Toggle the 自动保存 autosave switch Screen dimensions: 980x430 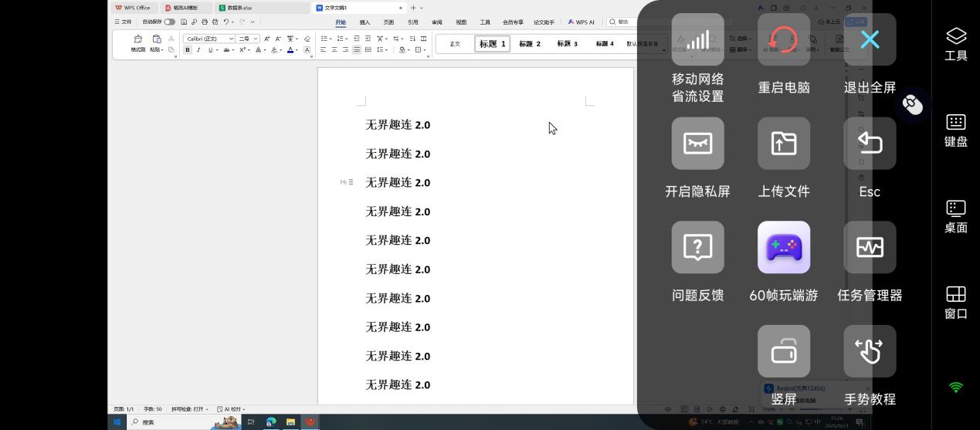pos(169,22)
